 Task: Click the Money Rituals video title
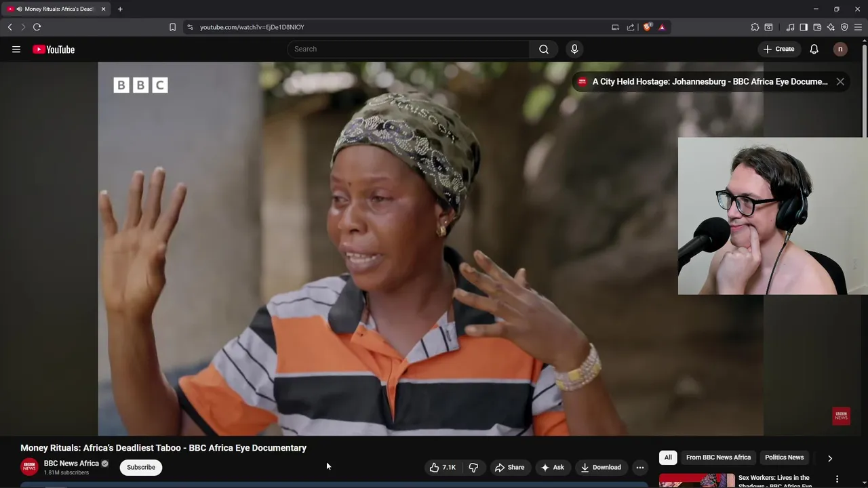(x=163, y=448)
